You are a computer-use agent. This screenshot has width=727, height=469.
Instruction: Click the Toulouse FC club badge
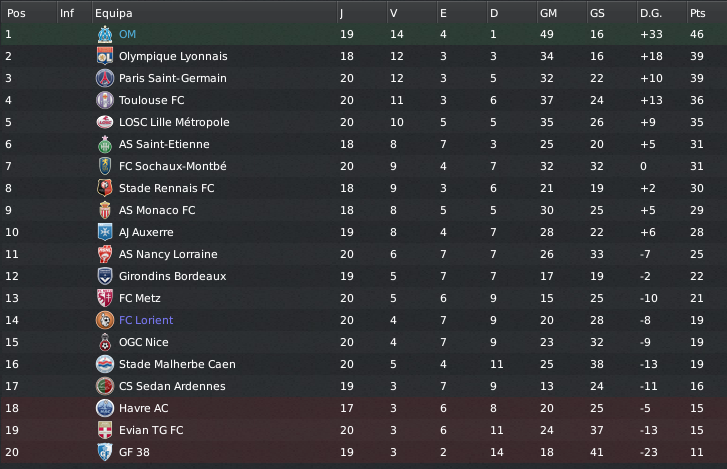[x=104, y=100]
